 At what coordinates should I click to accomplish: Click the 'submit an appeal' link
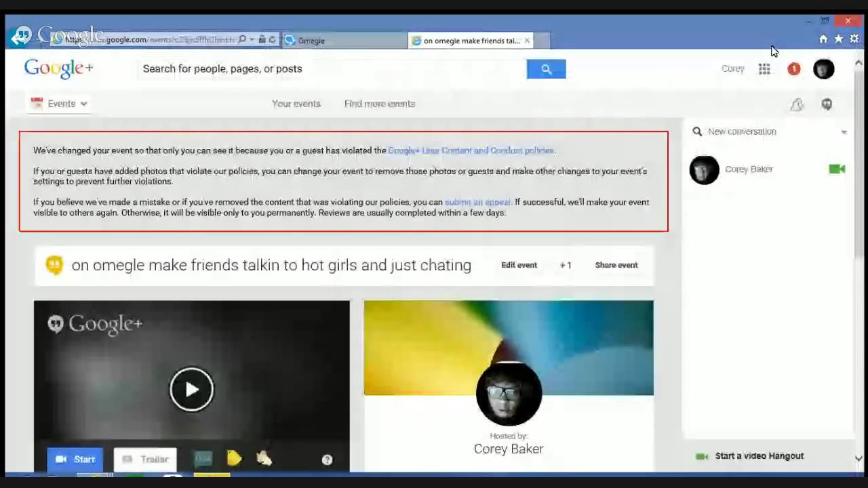[477, 202]
